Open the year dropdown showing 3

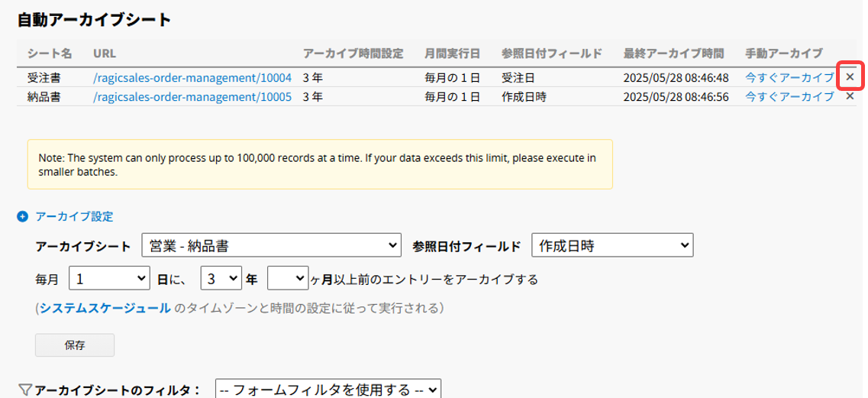pyautogui.click(x=221, y=279)
